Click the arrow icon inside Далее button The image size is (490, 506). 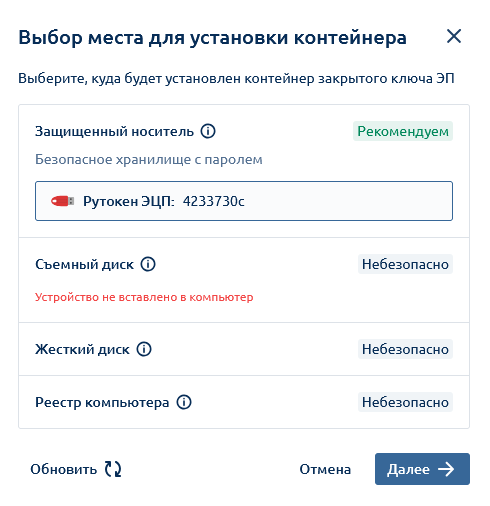tap(446, 469)
